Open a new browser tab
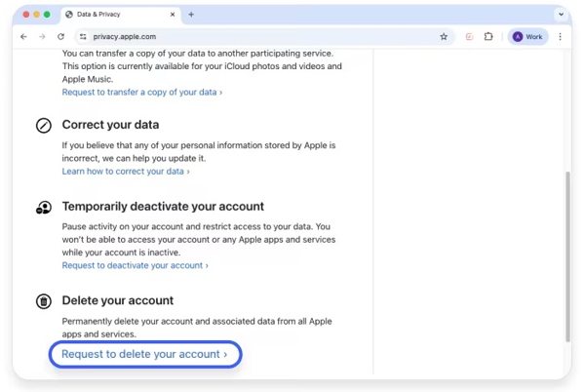 tap(191, 15)
